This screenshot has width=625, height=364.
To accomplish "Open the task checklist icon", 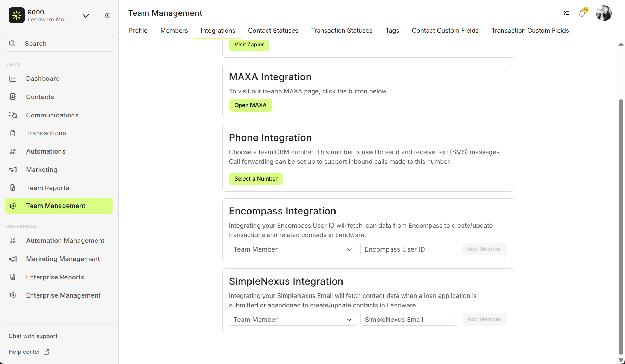I will [x=566, y=13].
